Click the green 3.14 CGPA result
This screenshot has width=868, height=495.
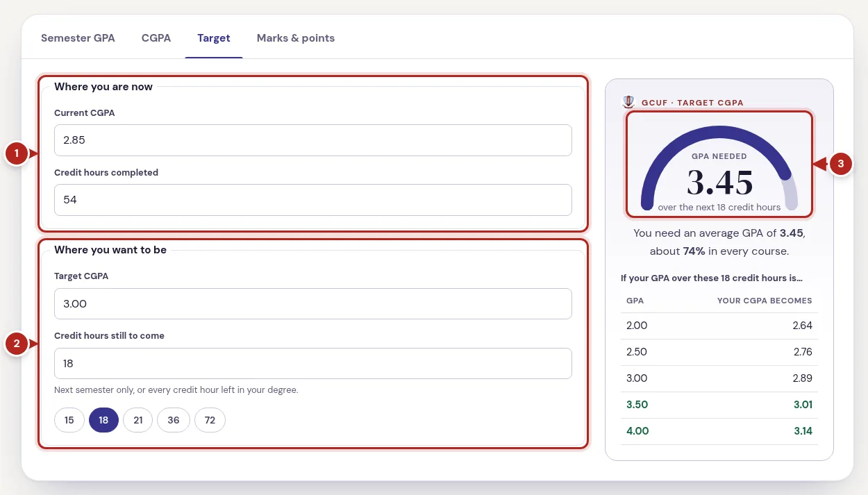click(803, 431)
